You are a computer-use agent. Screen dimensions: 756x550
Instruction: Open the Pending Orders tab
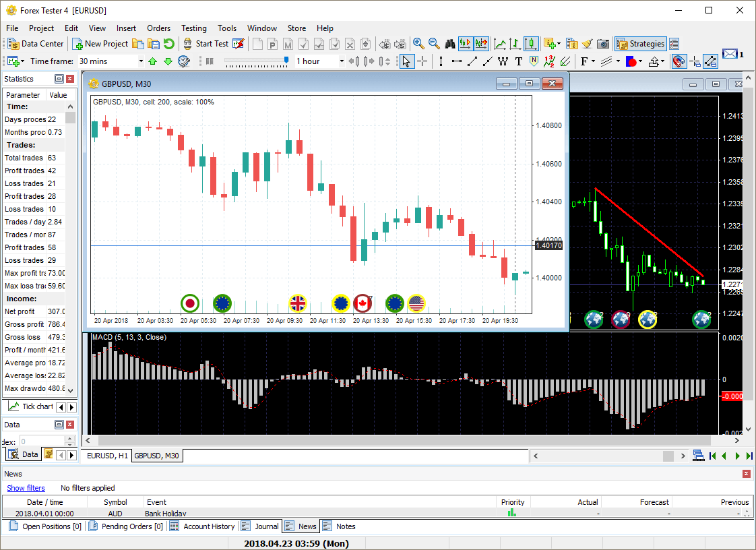point(126,526)
